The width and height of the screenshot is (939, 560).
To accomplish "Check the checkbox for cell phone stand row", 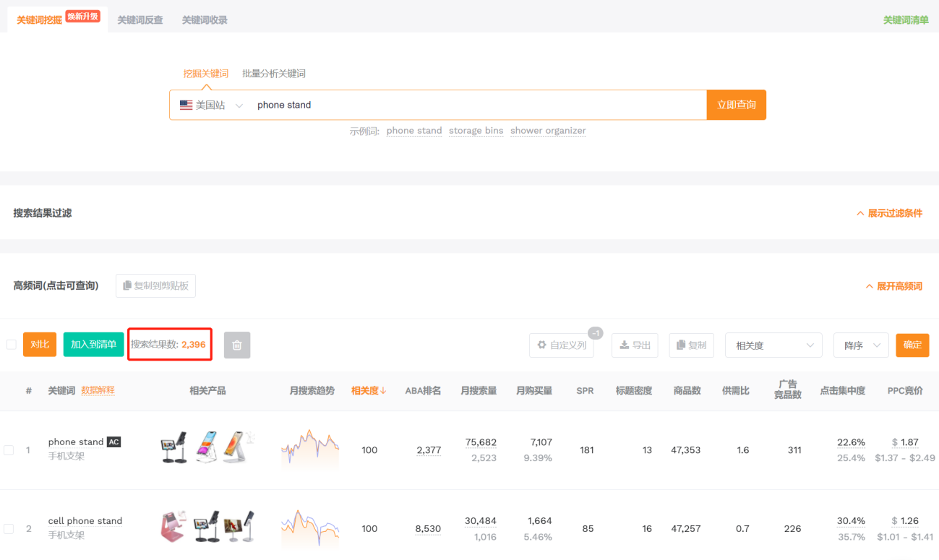I will tap(10, 528).
